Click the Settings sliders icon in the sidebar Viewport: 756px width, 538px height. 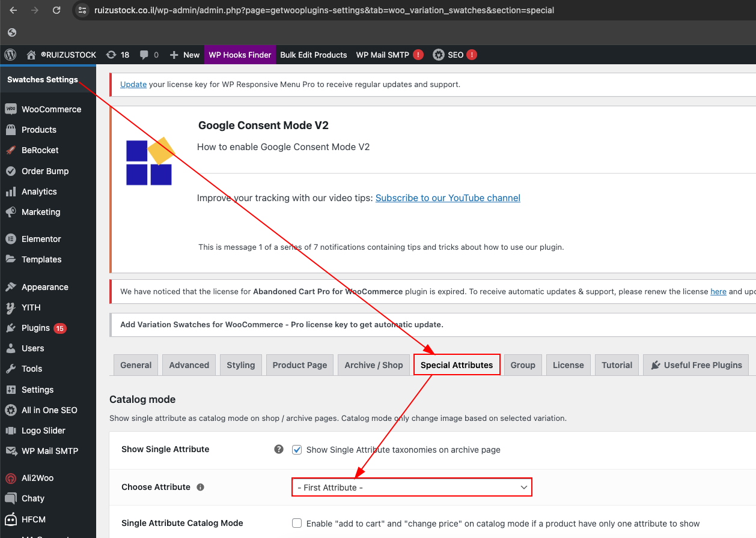[10, 390]
